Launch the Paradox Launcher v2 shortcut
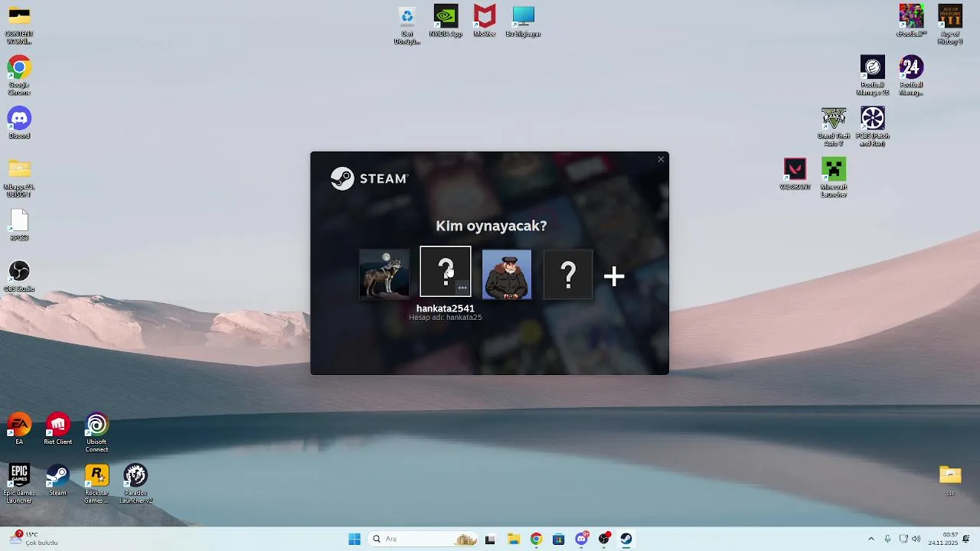 (x=136, y=484)
